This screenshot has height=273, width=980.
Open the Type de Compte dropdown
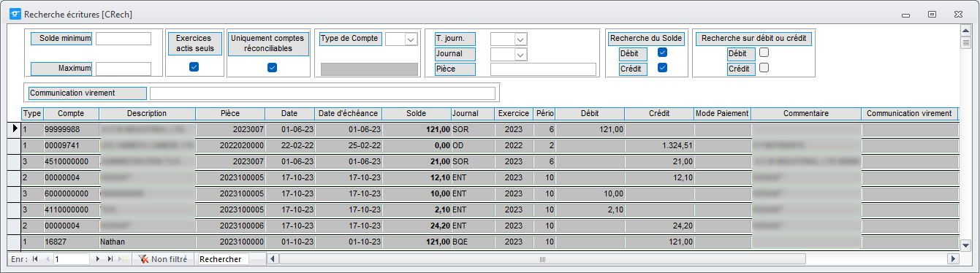[x=410, y=39]
